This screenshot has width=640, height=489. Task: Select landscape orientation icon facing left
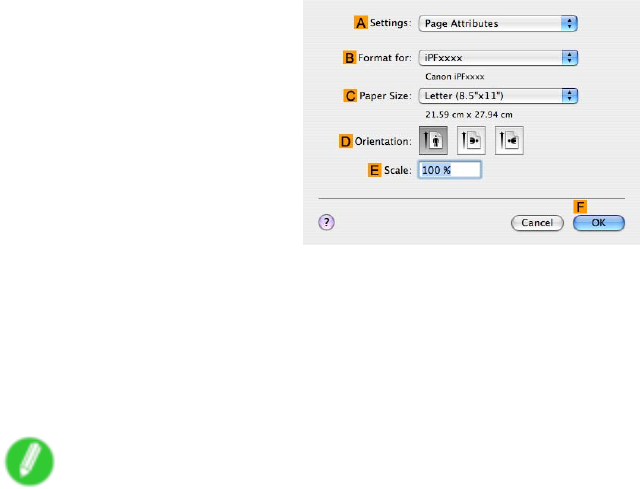[x=471, y=140]
